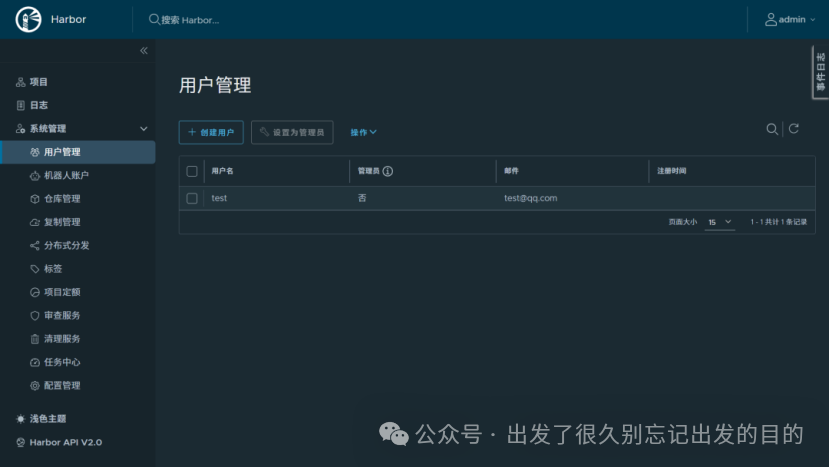Click the sun icon for light theme
This screenshot has height=467, width=830.
click(x=21, y=419)
